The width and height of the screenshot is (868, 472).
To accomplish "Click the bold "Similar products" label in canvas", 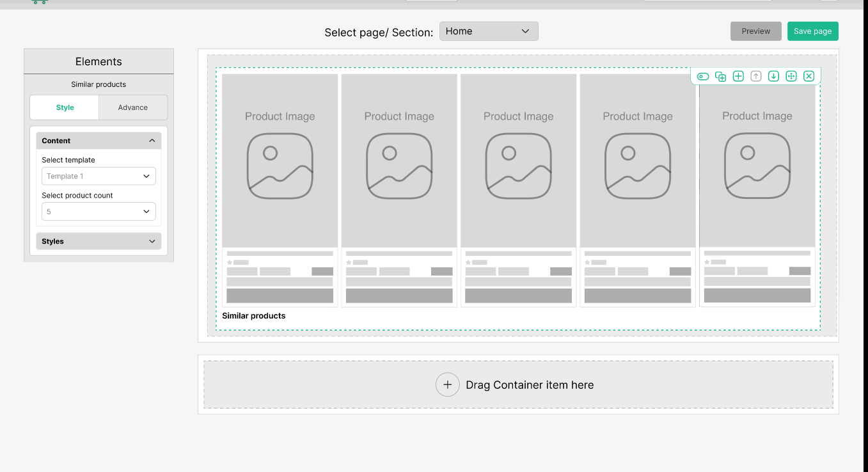I will pyautogui.click(x=254, y=316).
